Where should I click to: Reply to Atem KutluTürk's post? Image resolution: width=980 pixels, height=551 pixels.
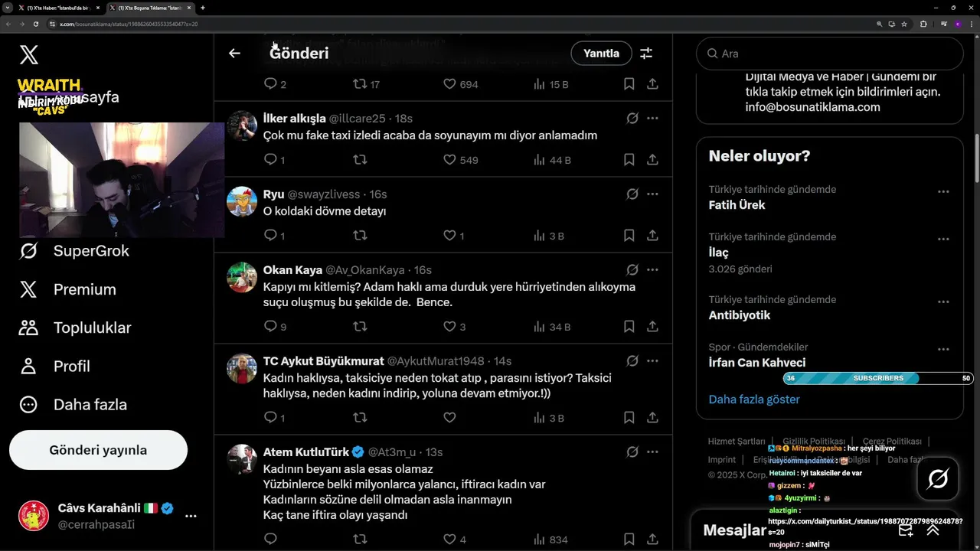point(270,540)
